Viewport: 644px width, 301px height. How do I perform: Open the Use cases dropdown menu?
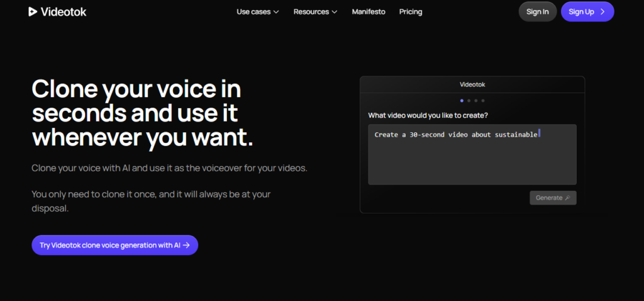[x=257, y=12]
